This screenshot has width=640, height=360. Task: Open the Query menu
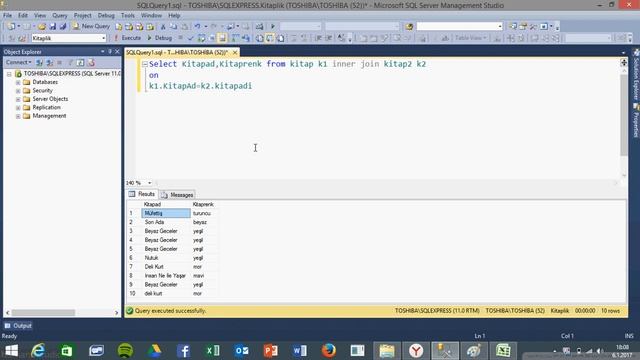click(59, 16)
